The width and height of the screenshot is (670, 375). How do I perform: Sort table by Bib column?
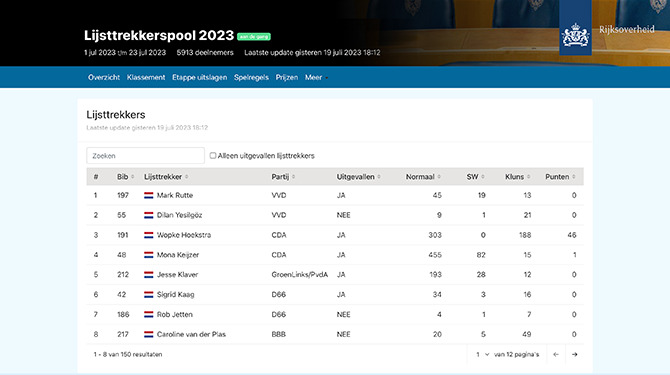[x=126, y=177]
